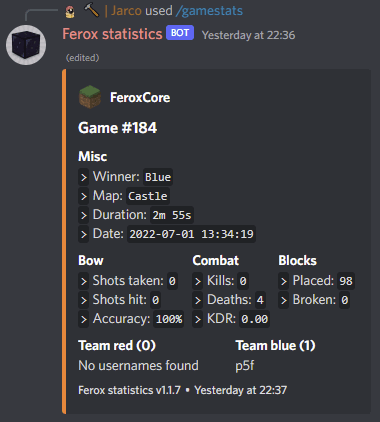Click the Ferox statistics username
380x422 pixels.
(x=112, y=34)
